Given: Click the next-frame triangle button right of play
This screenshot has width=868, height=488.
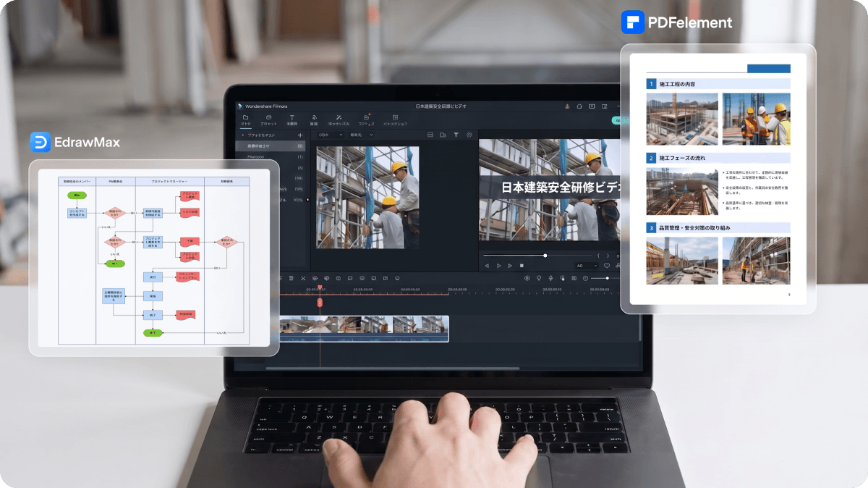Looking at the screenshot, I should (510, 266).
